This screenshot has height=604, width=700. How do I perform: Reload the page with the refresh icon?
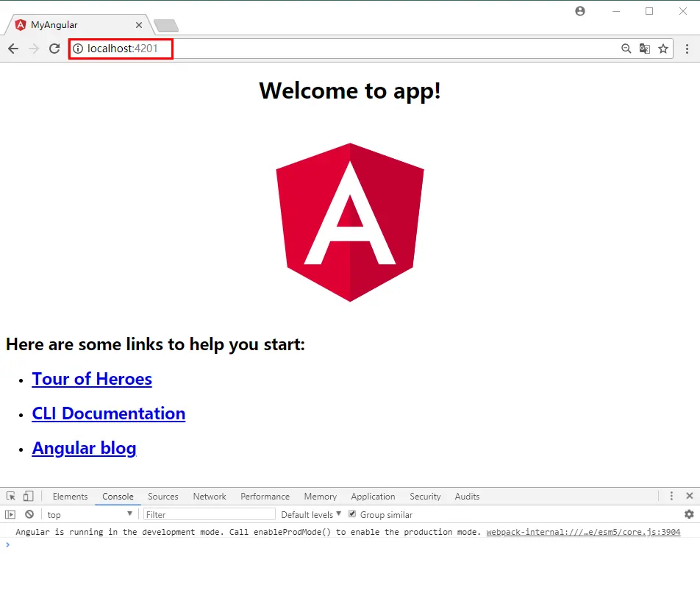(54, 49)
